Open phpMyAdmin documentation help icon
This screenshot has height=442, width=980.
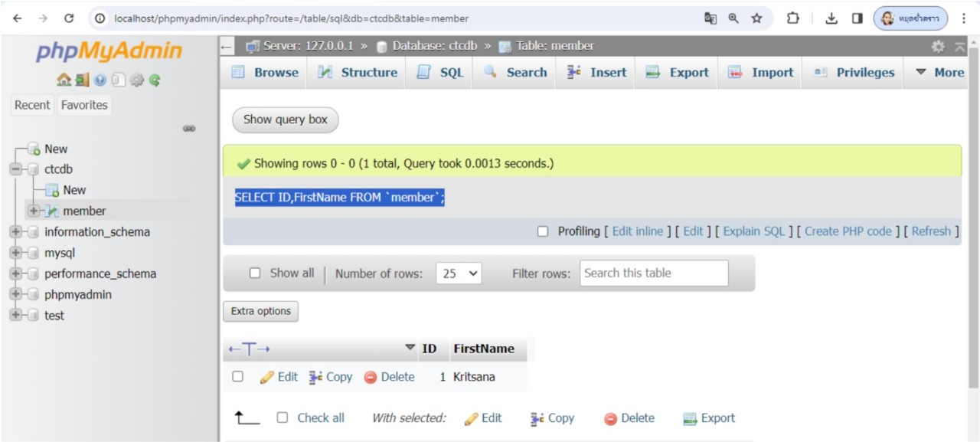(100, 80)
